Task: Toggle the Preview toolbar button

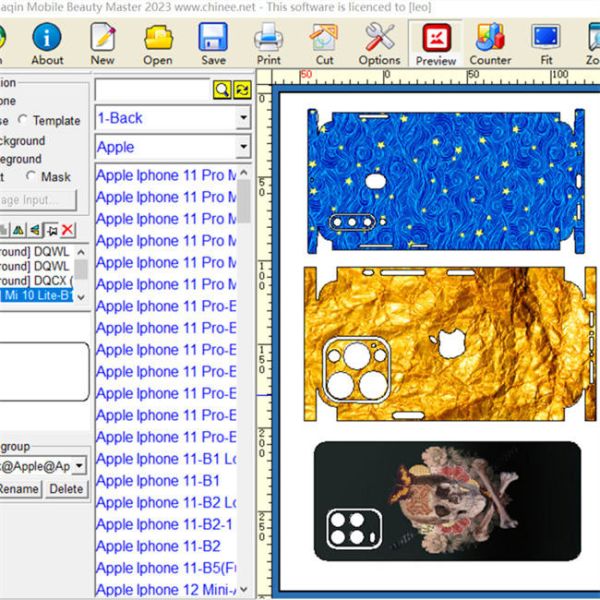Action: 435,43
